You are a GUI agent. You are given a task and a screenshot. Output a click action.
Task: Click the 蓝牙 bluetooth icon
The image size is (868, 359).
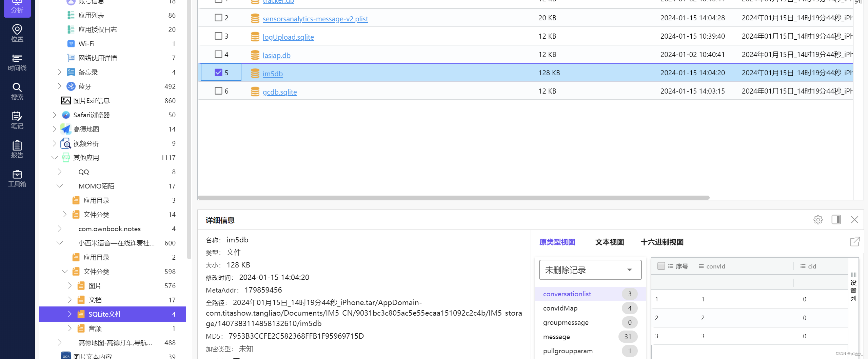tap(71, 86)
